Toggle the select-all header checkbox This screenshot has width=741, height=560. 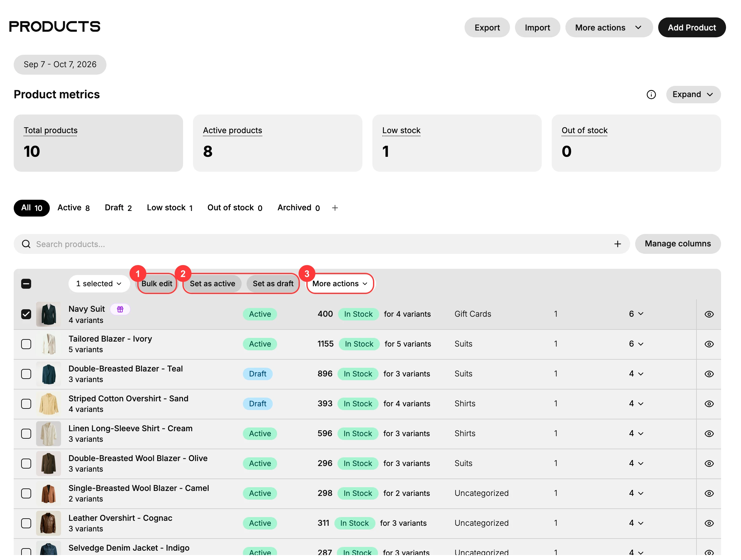pyautogui.click(x=26, y=284)
